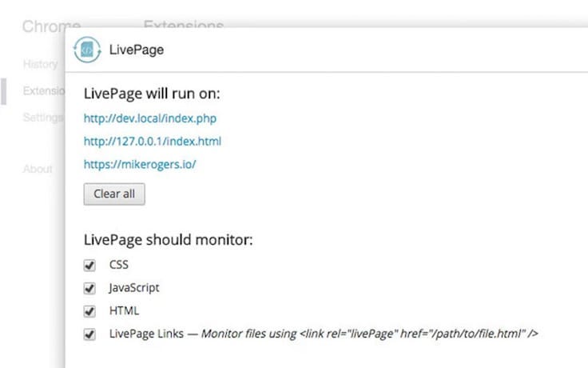The image size is (588, 368).
Task: Click the Chrome heading behind the dialog
Action: pyautogui.click(x=51, y=26)
